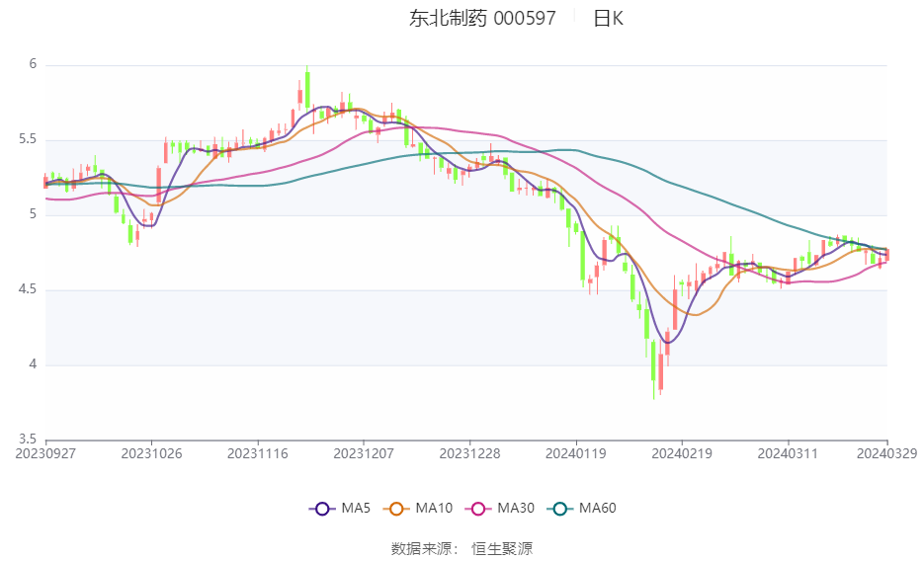Click the 5.5 price axis label
Screen dimensions: 924x561
click(x=28, y=139)
